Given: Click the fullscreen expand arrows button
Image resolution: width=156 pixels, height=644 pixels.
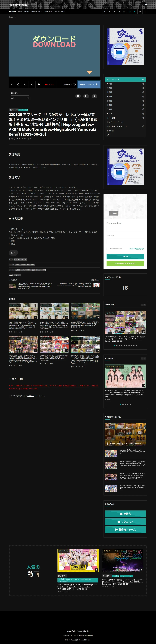Looking at the screenshot, I should (x=78, y=96).
